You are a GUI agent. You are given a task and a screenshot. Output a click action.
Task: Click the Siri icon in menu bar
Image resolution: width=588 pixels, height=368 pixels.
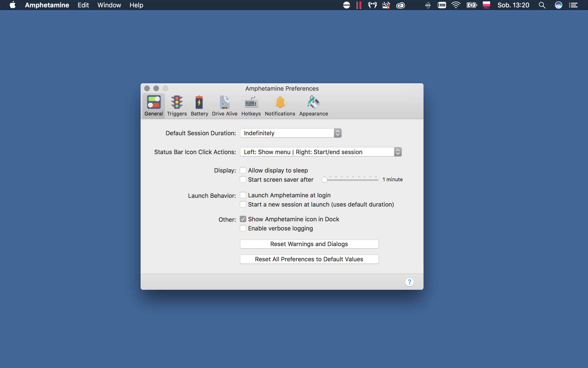[x=558, y=5]
